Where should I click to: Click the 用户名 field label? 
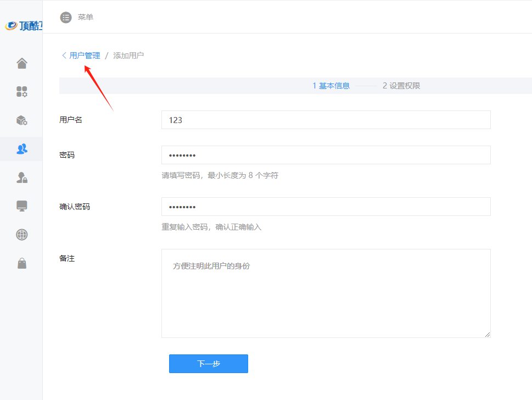point(71,120)
